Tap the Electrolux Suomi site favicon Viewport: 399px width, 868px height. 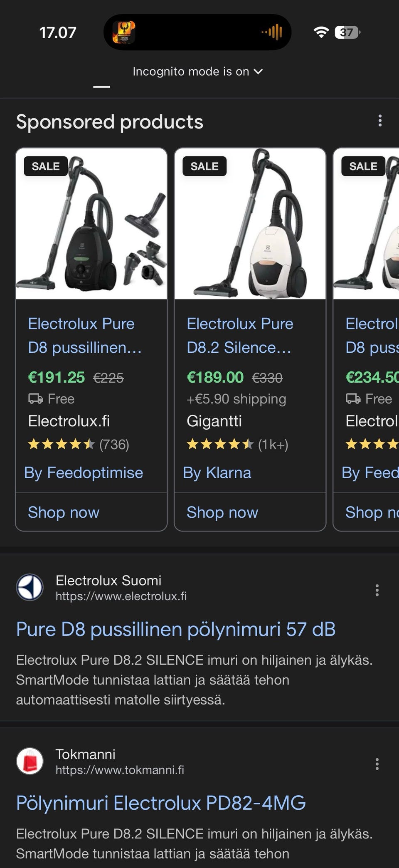(x=30, y=587)
